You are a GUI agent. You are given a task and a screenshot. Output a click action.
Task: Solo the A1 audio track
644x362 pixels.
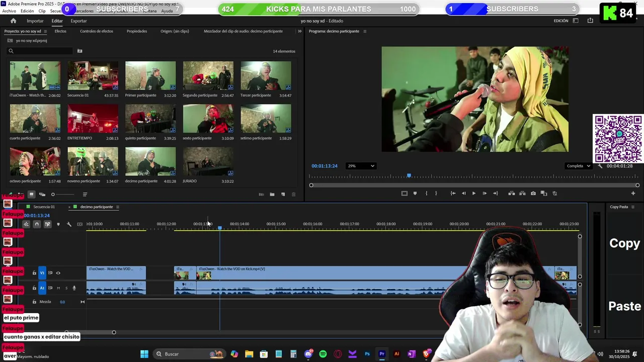coord(66,288)
